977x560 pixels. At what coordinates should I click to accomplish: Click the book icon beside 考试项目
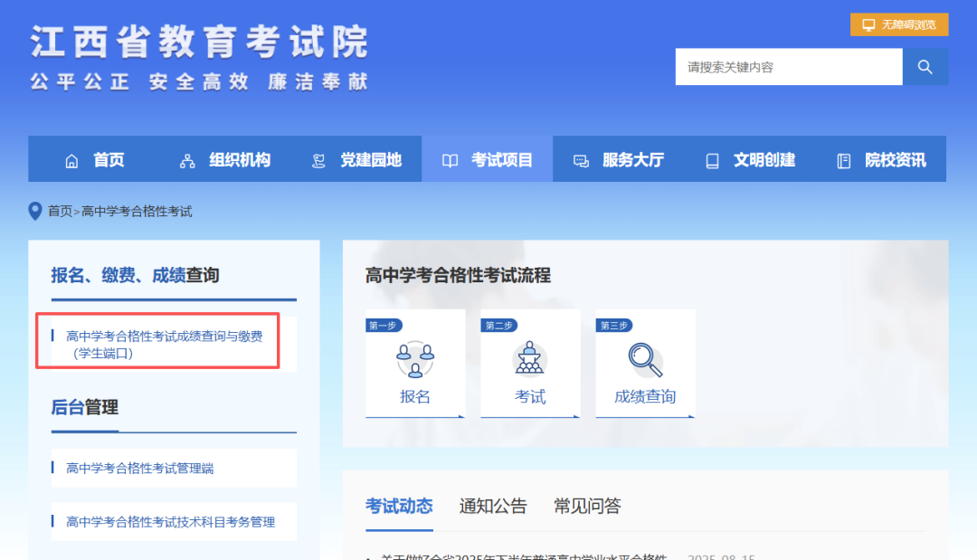[x=450, y=161]
